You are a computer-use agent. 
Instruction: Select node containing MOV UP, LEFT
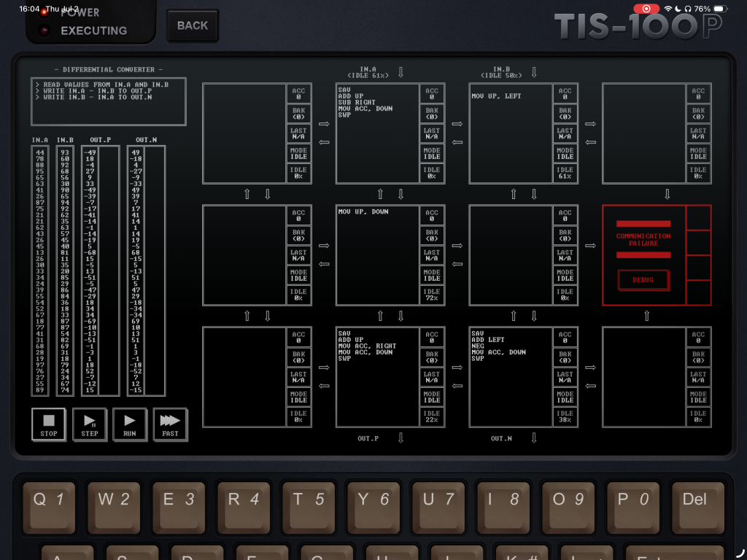[511, 133]
